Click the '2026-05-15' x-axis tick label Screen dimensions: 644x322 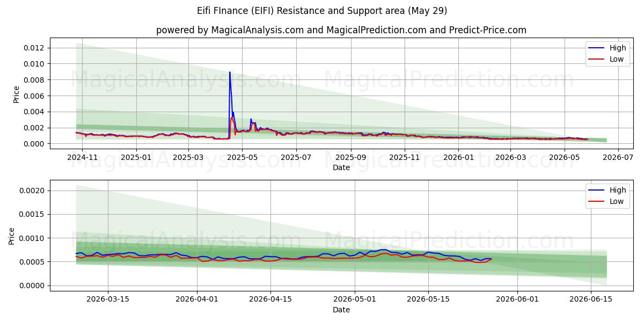click(428, 299)
